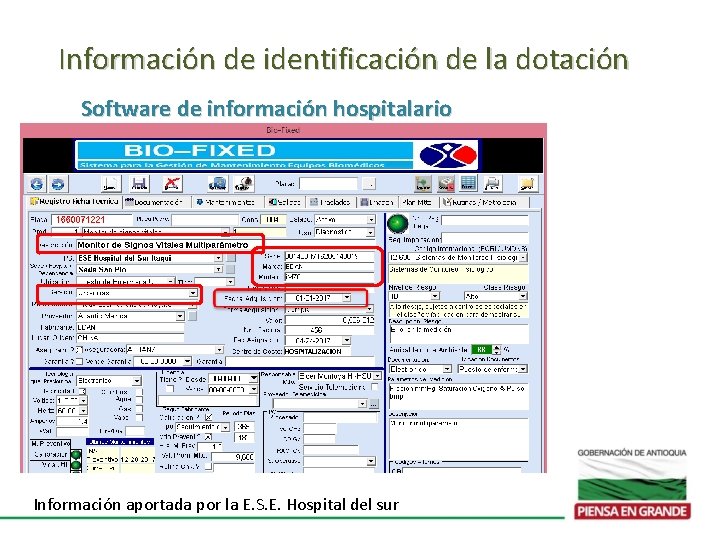This screenshot has height=540, width=720.
Task: Click the Placa field with 1660071221
Action: pos(92,220)
